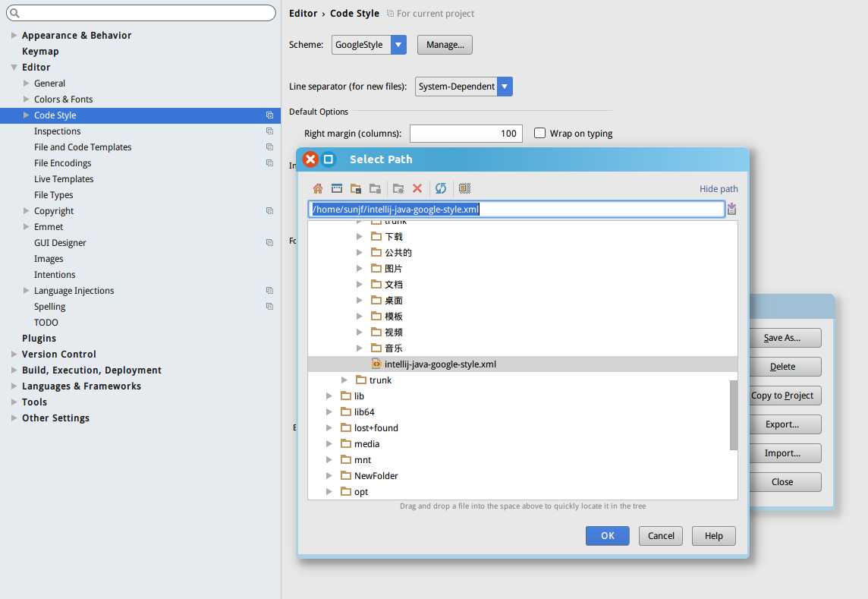Click project-level icon next to Code Style
This screenshot has width=868, height=599.
[x=269, y=115]
